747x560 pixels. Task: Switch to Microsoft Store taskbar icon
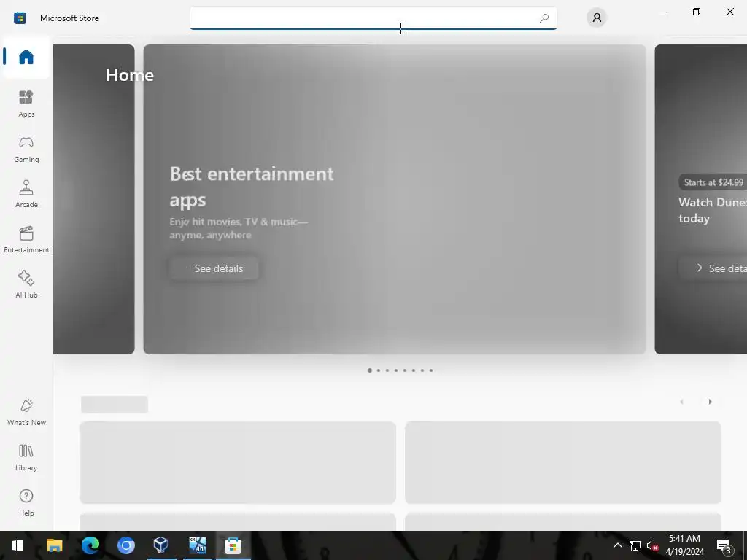pos(233,545)
